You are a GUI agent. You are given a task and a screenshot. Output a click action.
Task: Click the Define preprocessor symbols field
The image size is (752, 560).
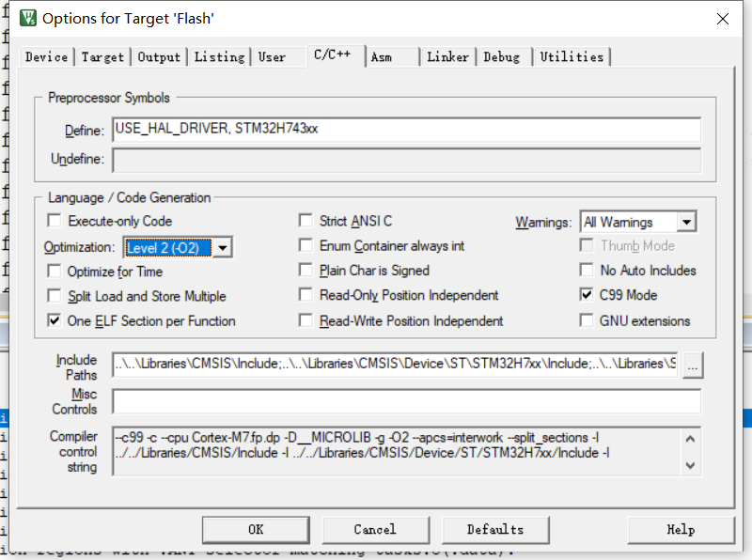[x=406, y=130]
